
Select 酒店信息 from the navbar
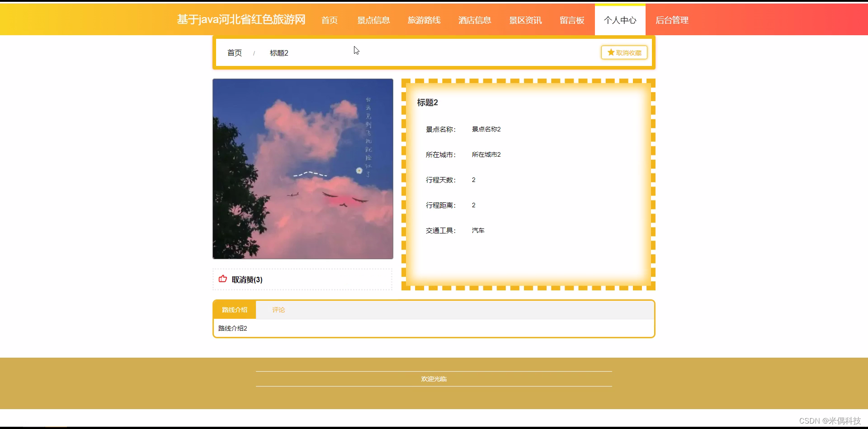pos(474,20)
